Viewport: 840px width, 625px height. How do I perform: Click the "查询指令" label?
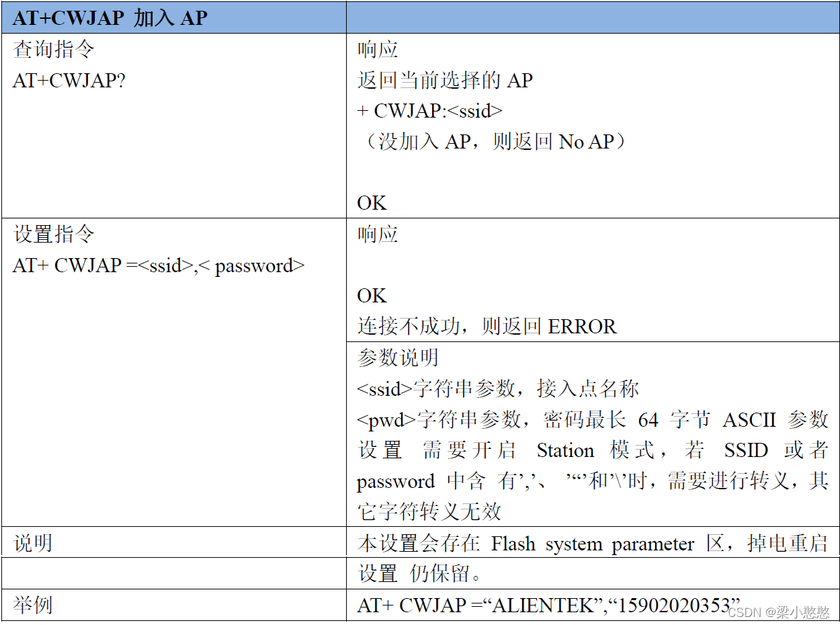[53, 49]
